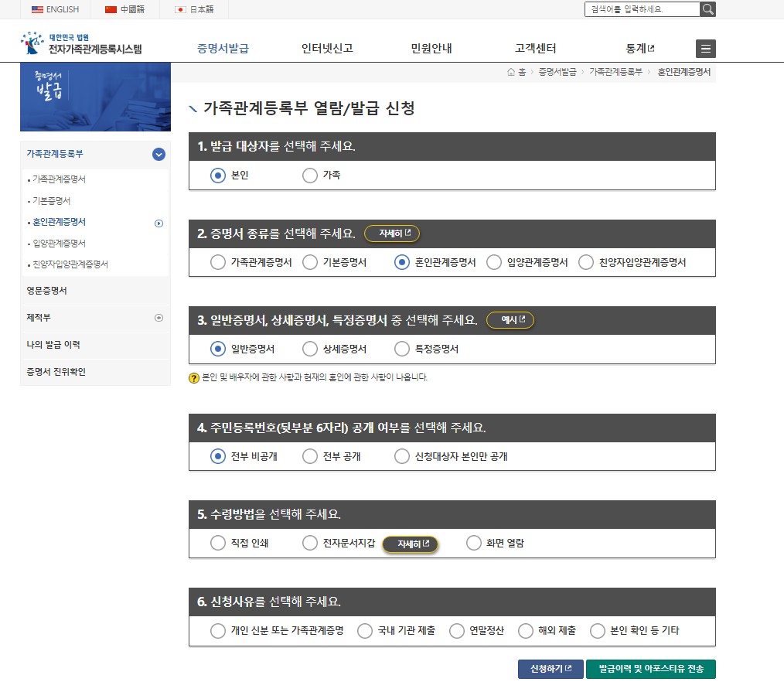Open the hamburger menu at top right

[705, 48]
